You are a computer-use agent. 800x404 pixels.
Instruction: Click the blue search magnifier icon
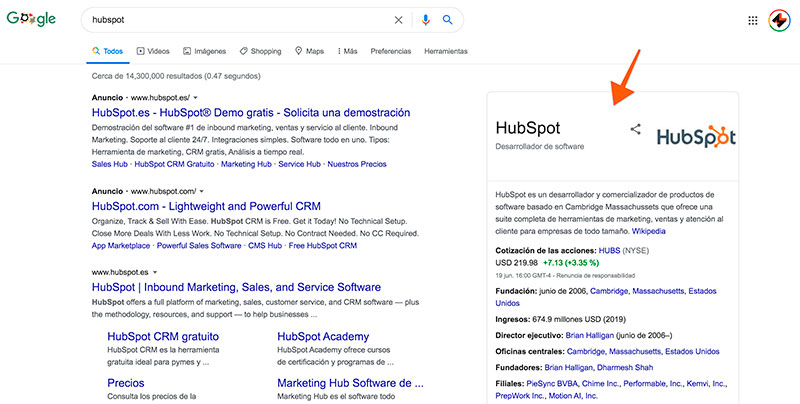tap(448, 20)
